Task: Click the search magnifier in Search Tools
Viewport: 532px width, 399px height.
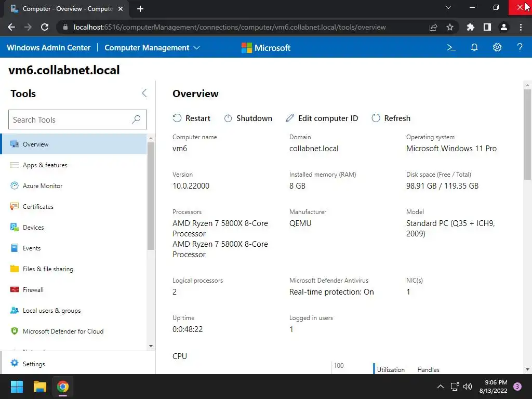Action: 136,119
